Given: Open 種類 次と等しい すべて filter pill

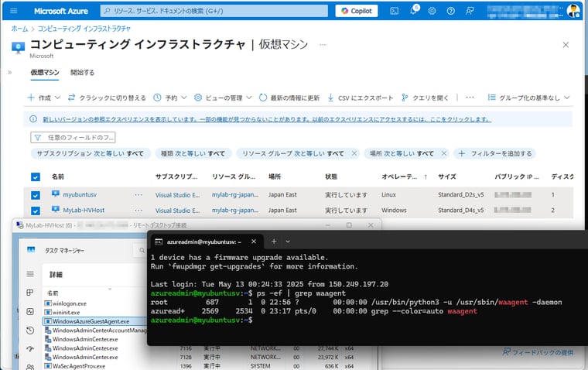Looking at the screenshot, I should coord(193,153).
